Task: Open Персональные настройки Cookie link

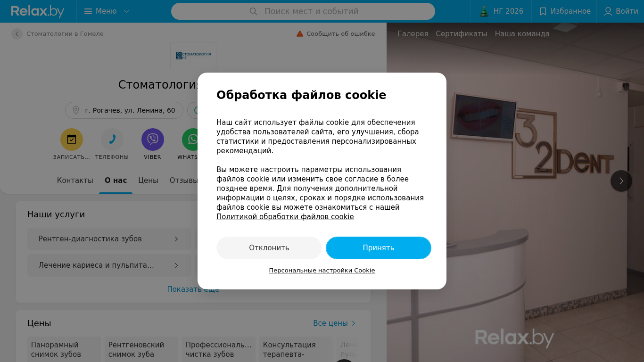Action: pos(322,271)
